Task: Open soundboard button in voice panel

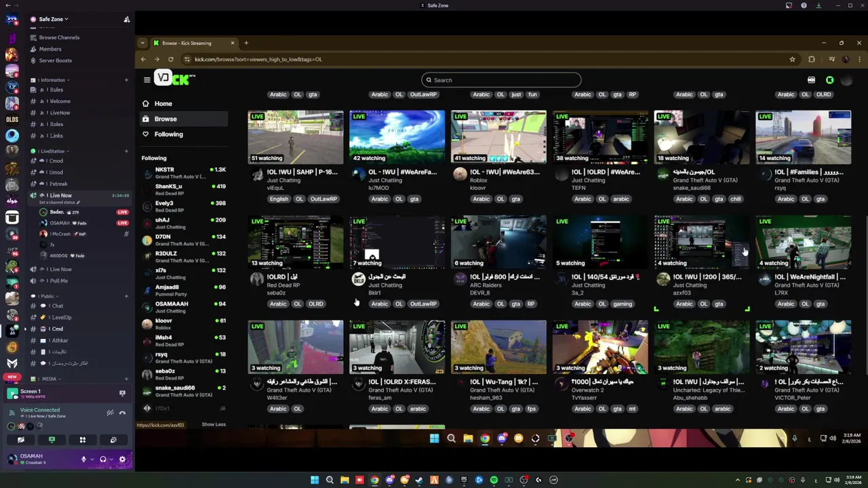Action: pos(113,441)
